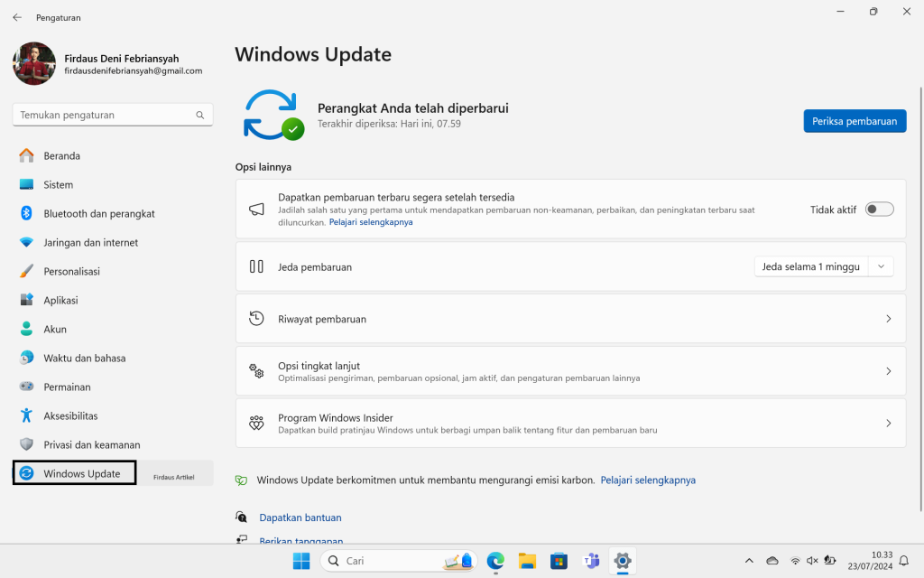Image resolution: width=924 pixels, height=578 pixels.
Task: Click the Privasi shield icon
Action: click(26, 444)
